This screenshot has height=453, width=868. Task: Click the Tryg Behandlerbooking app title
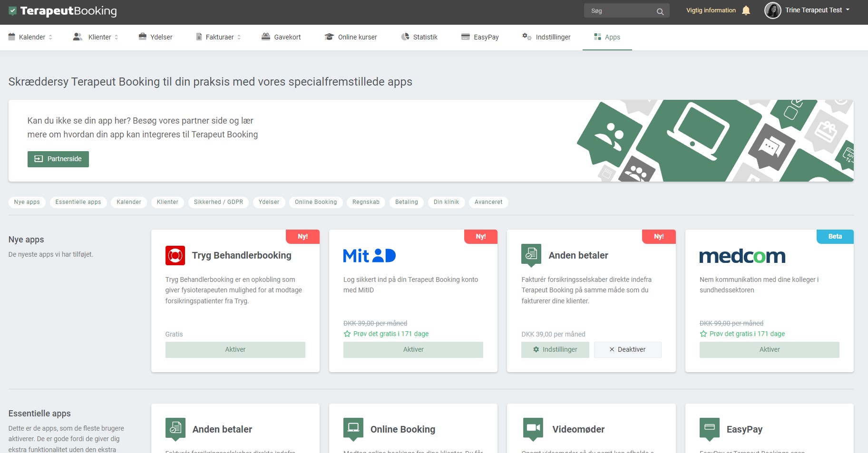242,255
